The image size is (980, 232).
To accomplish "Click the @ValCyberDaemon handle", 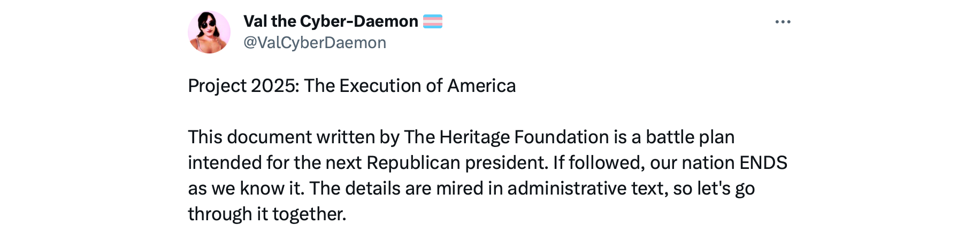I will [315, 43].
